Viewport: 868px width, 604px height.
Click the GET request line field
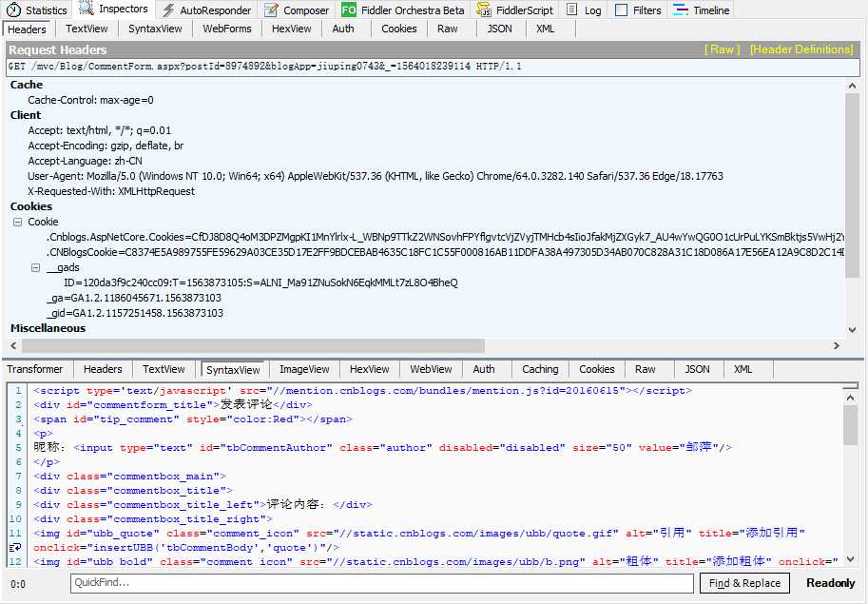point(433,67)
